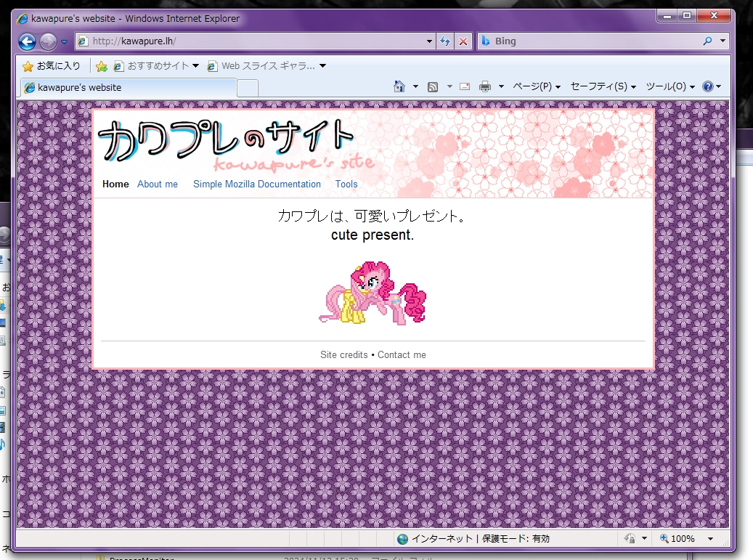Viewport: 753px width, 560px height.
Task: Click the Print printer icon
Action: point(485,86)
